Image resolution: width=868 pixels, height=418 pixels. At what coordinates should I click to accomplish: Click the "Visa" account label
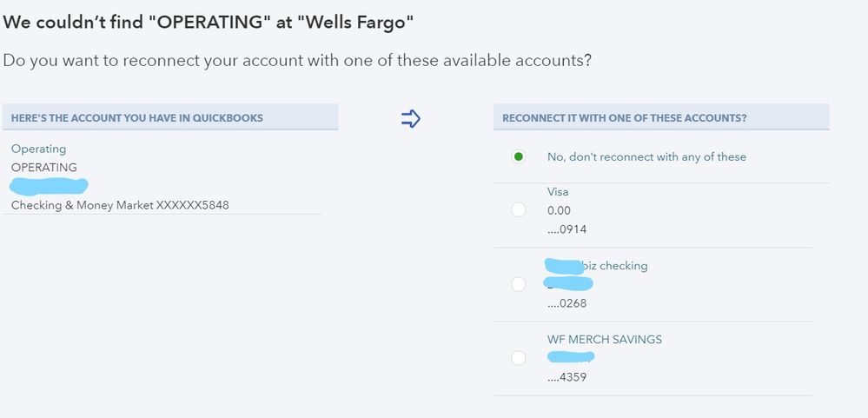pos(558,192)
